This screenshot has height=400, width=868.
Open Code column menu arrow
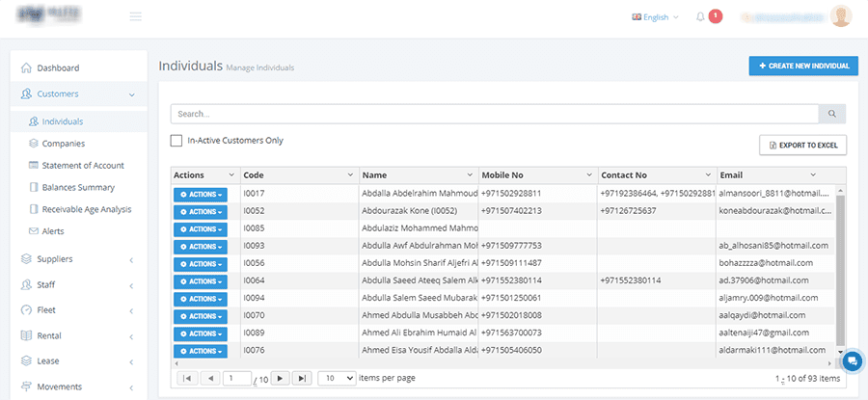pos(350,174)
